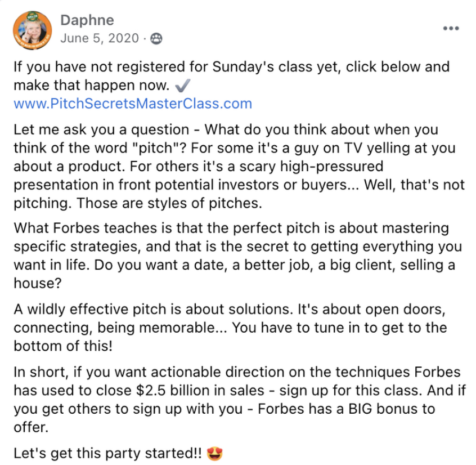Click the "Those are styles of pitches" sentence
Screen dimensions: 476x465
pyautogui.click(x=169, y=203)
